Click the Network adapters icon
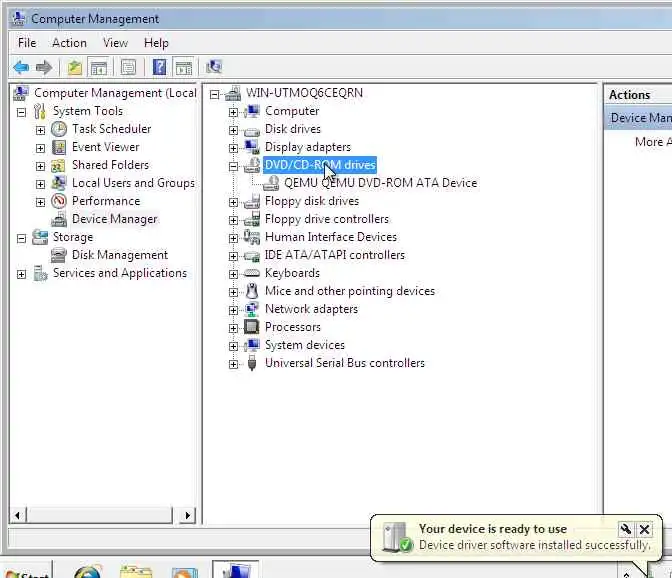Viewport: 672px width, 578px height. click(x=252, y=309)
